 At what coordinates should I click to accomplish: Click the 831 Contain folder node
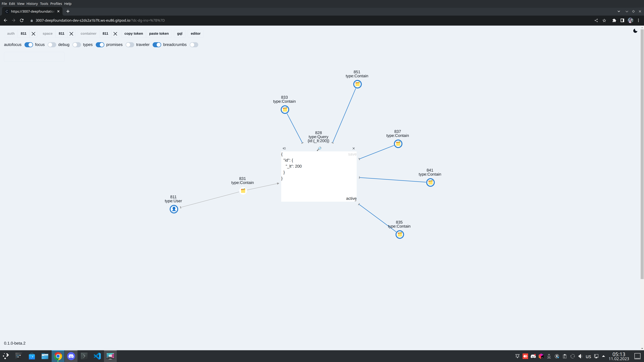coord(243,191)
